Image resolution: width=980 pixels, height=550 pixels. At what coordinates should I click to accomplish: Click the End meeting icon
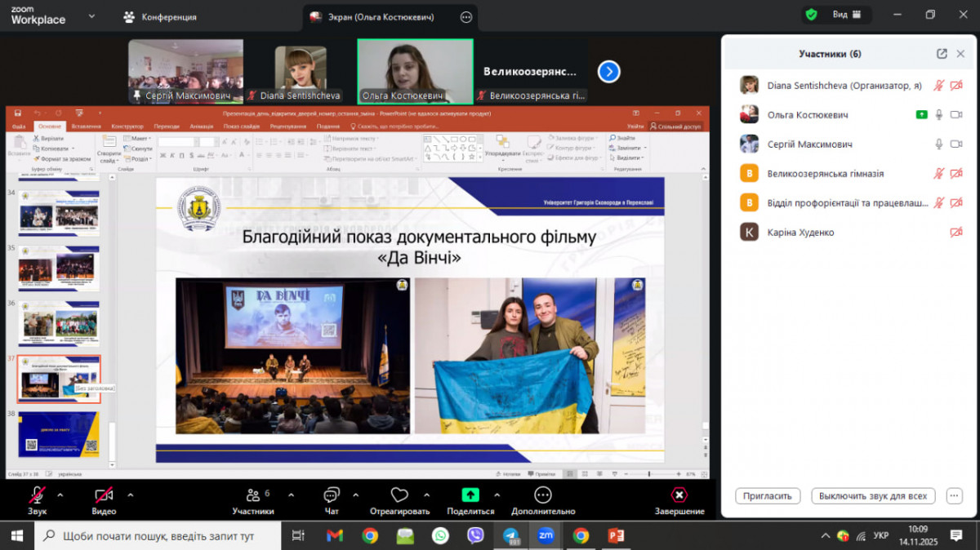tap(679, 495)
